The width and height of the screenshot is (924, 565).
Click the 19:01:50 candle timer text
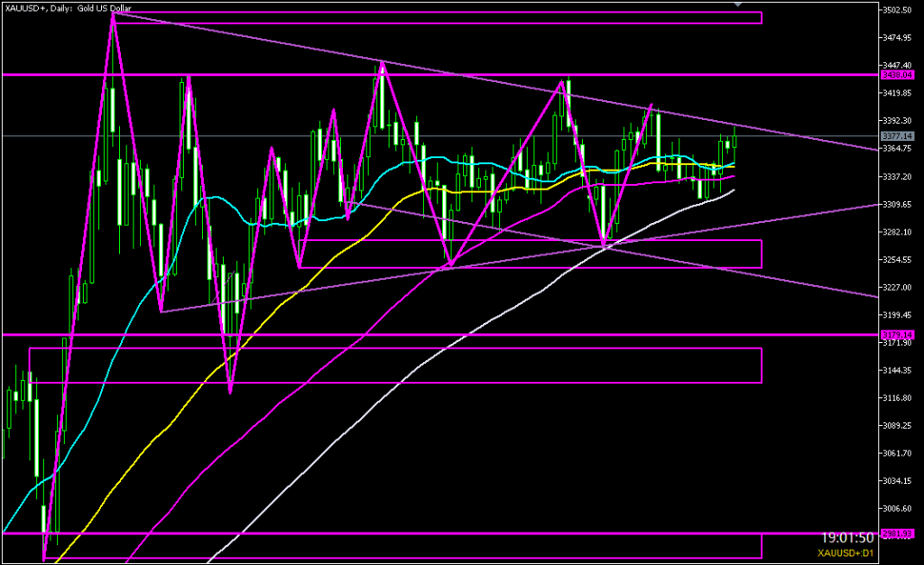coord(847,538)
